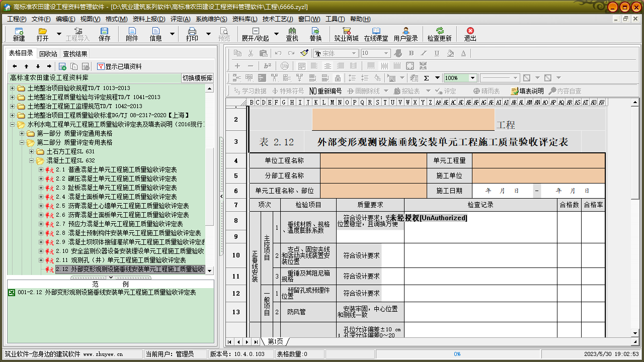Screen dimensions: 644x362
Task: Collapse the 混凝土工程SL 632 folder
Action: coord(31,160)
